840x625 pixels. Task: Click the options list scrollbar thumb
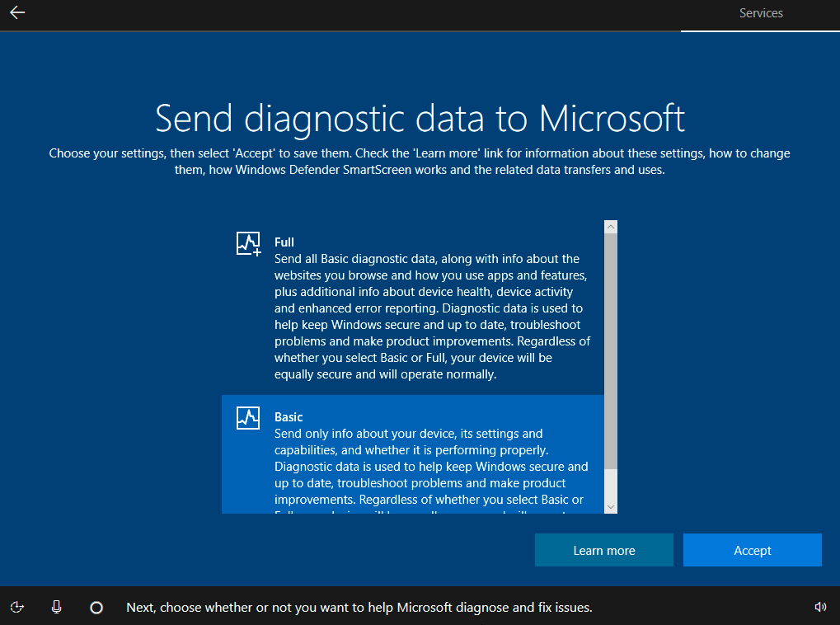click(x=611, y=351)
